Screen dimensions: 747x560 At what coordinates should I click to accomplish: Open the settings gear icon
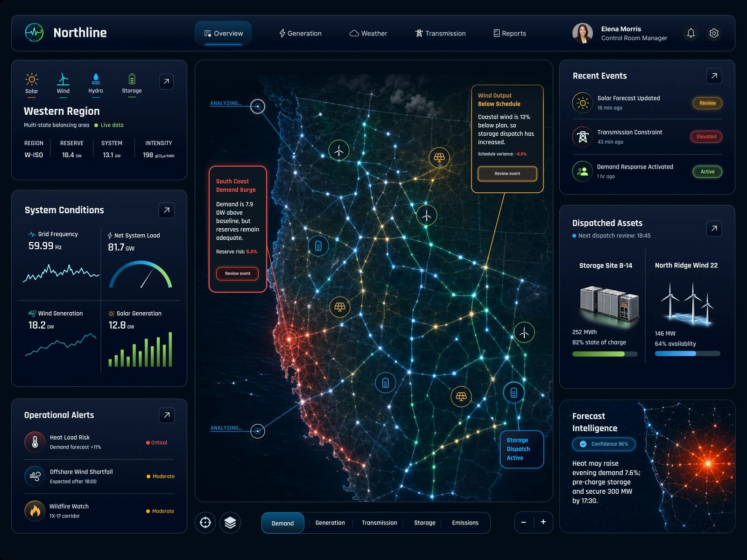(x=714, y=33)
